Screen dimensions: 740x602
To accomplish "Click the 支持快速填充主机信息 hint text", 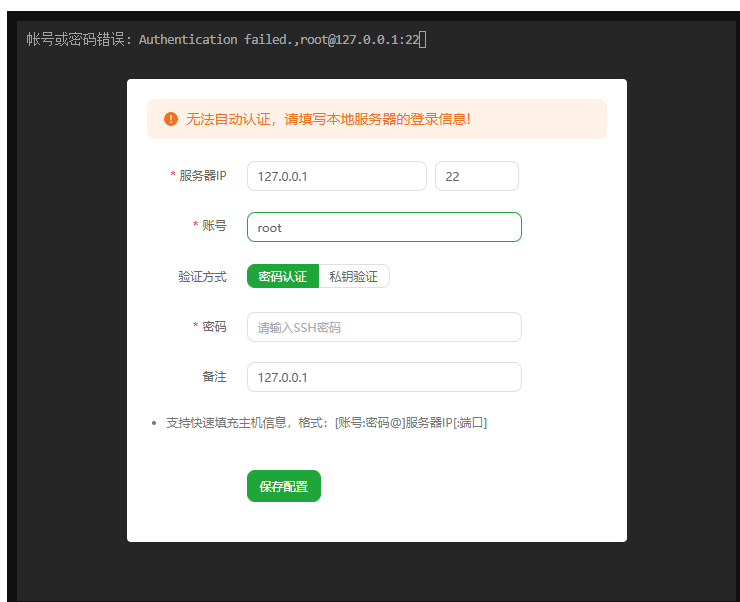I will pyautogui.click(x=326, y=422).
